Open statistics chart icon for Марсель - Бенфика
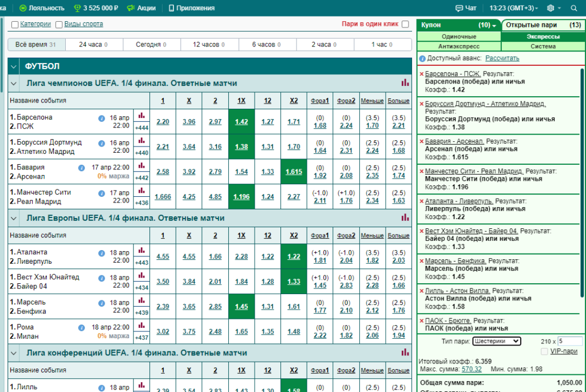The height and width of the screenshot is (392, 586). (x=141, y=301)
